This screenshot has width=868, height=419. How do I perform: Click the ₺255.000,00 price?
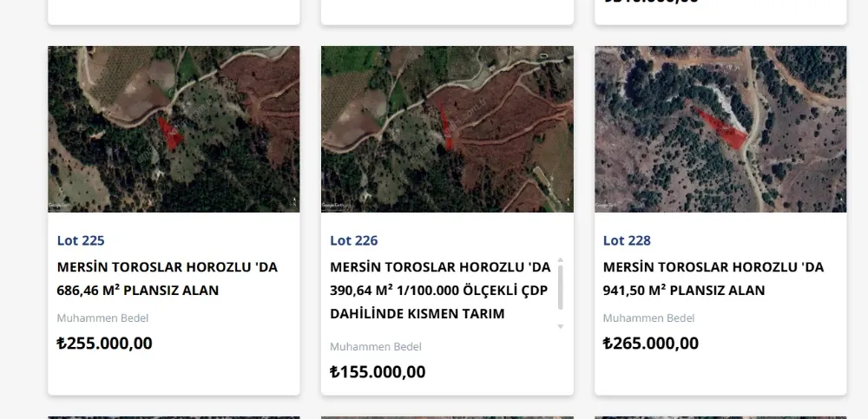click(x=104, y=343)
